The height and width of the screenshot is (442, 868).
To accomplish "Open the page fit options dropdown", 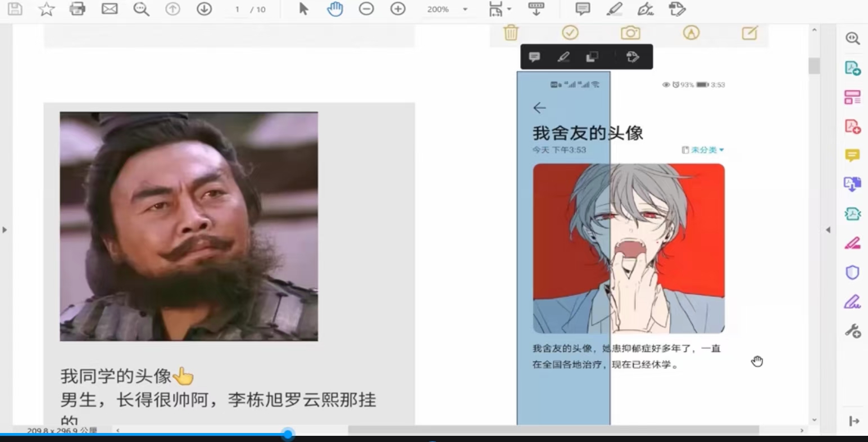I will (499, 9).
